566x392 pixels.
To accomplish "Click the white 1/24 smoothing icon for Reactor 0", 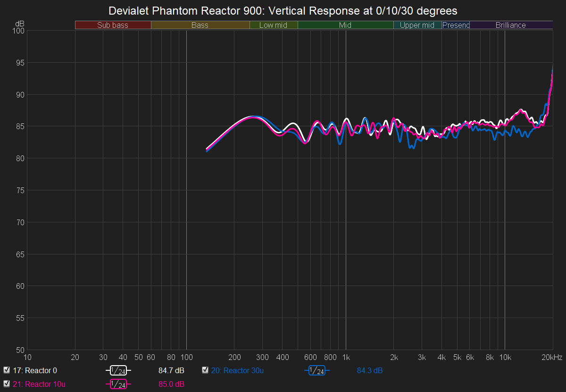I will pos(118,370).
